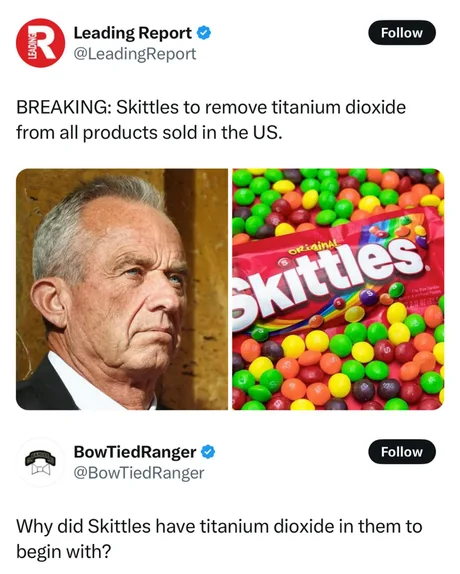Viewport: 460px width, 574px height.
Task: Click the word ORIGINAL on the Skittles bag
Action: tap(314, 249)
